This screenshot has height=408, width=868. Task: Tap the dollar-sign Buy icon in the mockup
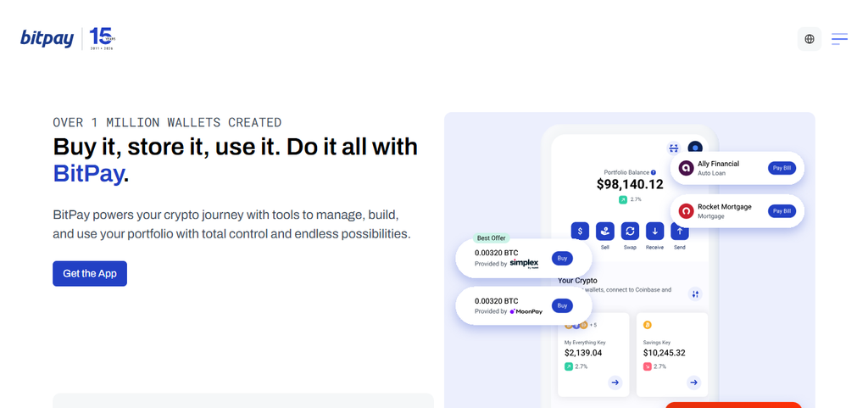(x=580, y=231)
